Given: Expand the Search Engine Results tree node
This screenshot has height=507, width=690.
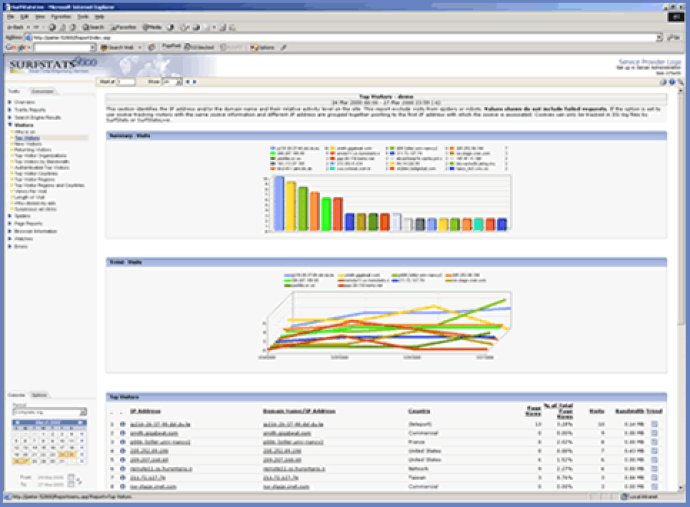Looking at the screenshot, I should point(10,118).
